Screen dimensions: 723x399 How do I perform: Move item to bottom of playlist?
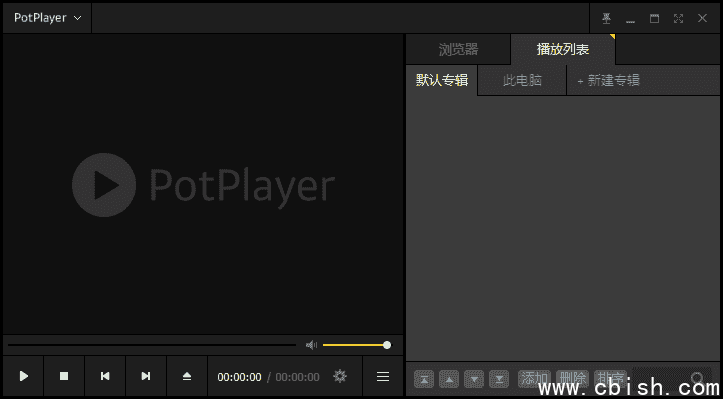tap(499, 379)
